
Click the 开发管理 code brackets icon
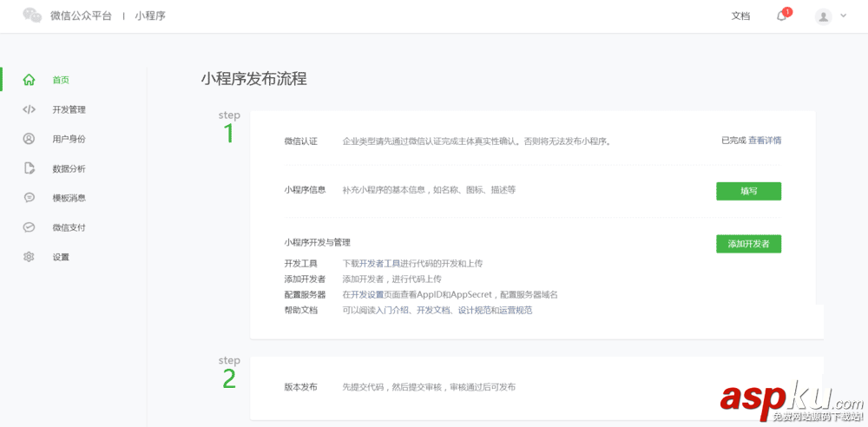coord(29,109)
